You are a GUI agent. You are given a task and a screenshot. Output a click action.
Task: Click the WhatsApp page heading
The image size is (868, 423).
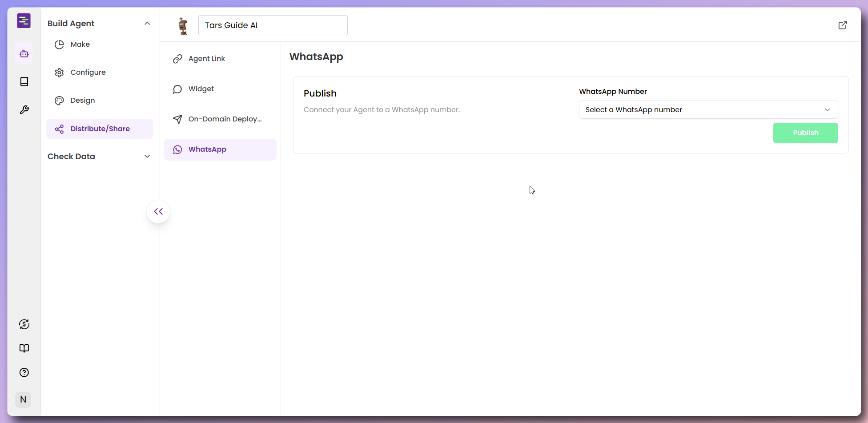(316, 57)
